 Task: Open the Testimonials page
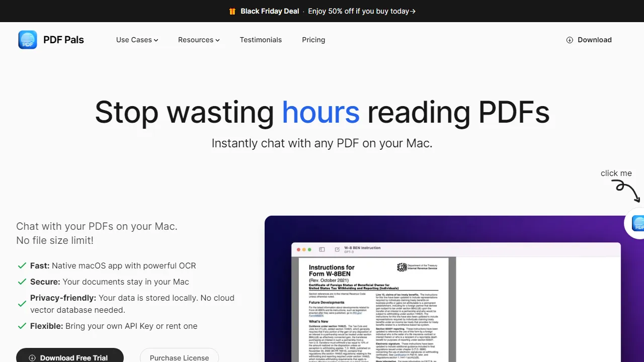pos(261,40)
